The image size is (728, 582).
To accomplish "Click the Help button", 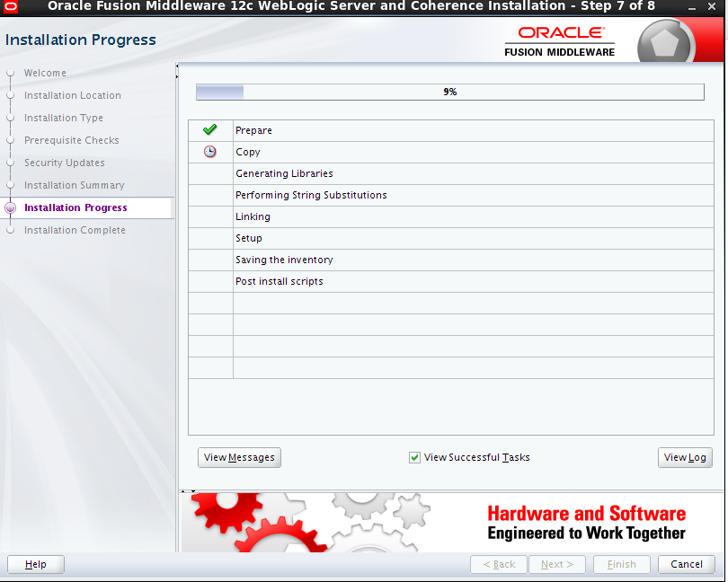I will [x=36, y=564].
